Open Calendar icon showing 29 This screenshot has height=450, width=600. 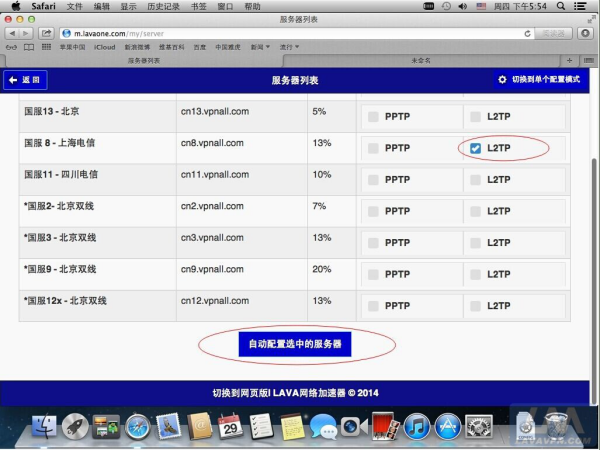(x=230, y=426)
